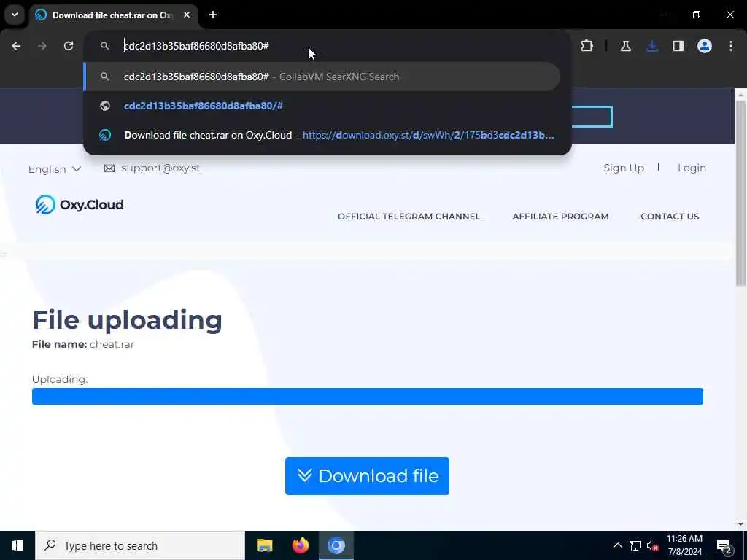Pick the Oxy.Cloud download.oxy.st history suggestion
Viewport: 747px width, 560px height.
tap(322, 135)
